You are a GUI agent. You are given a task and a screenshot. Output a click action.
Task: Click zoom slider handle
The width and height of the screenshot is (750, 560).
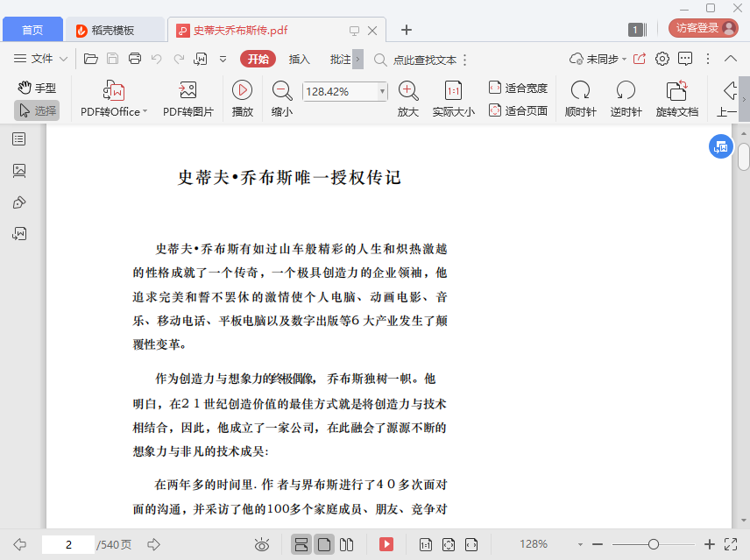[654, 544]
